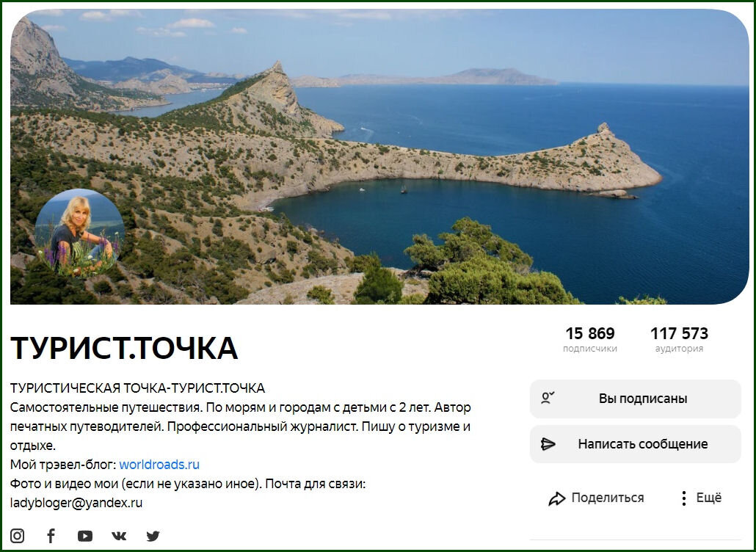The width and height of the screenshot is (756, 552).
Task: Open the Facebook page icon
Action: (x=51, y=536)
